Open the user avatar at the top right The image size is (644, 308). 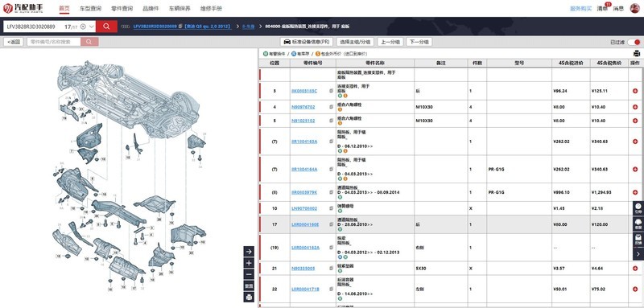(x=635, y=8)
